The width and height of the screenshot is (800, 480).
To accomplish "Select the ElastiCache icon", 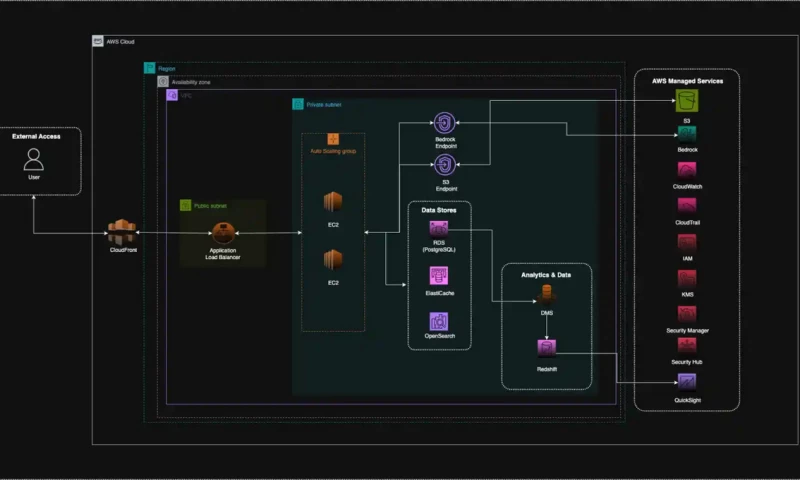I will [x=439, y=276].
